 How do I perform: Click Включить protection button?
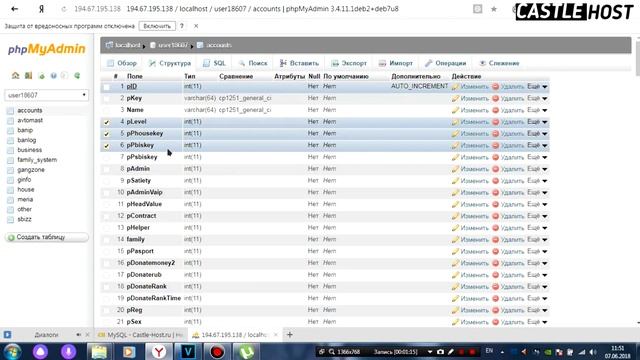(x=157, y=26)
